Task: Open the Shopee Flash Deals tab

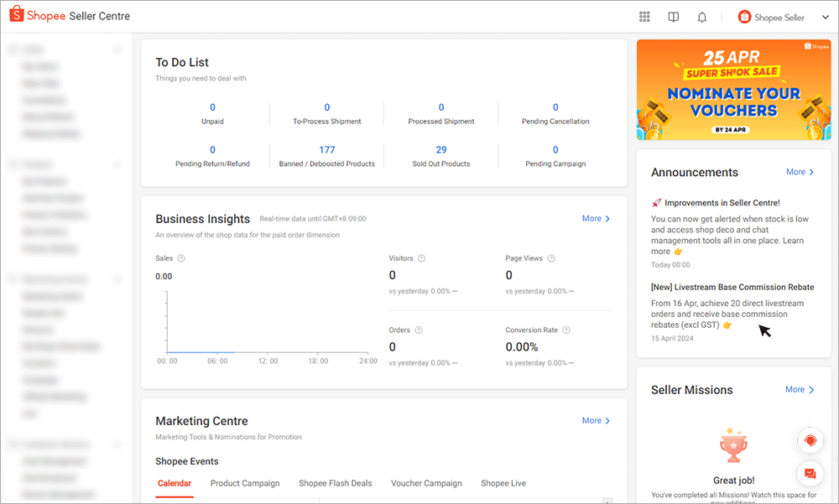Action: pyautogui.click(x=335, y=483)
